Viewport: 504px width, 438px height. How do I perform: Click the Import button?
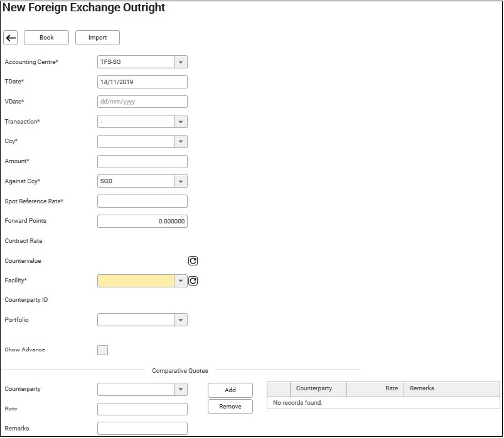click(97, 38)
